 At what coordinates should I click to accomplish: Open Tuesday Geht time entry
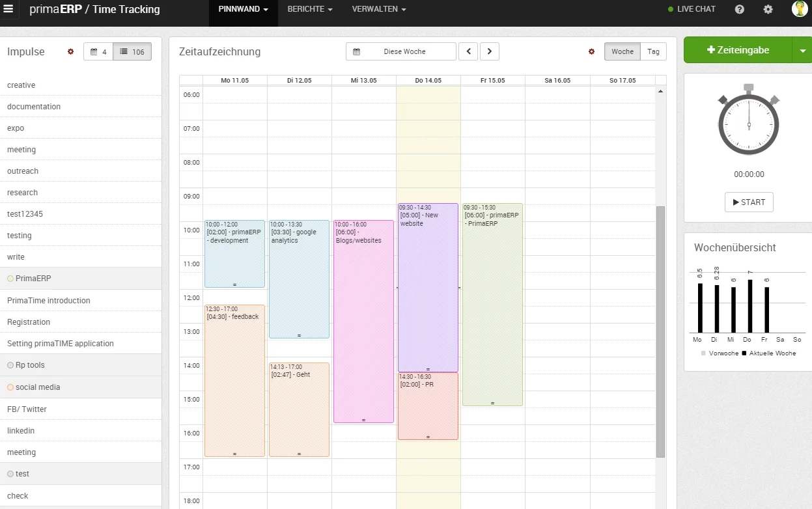(299, 409)
